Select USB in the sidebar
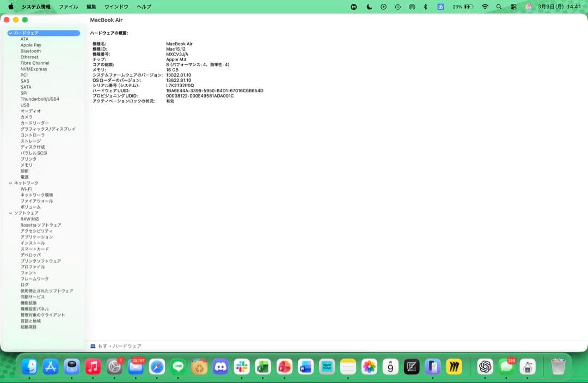Viewport: 588px width, 383px height. coord(24,105)
